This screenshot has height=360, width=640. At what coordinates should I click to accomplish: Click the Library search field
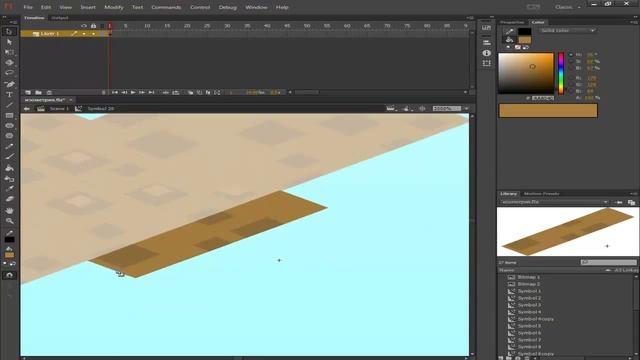(609, 262)
